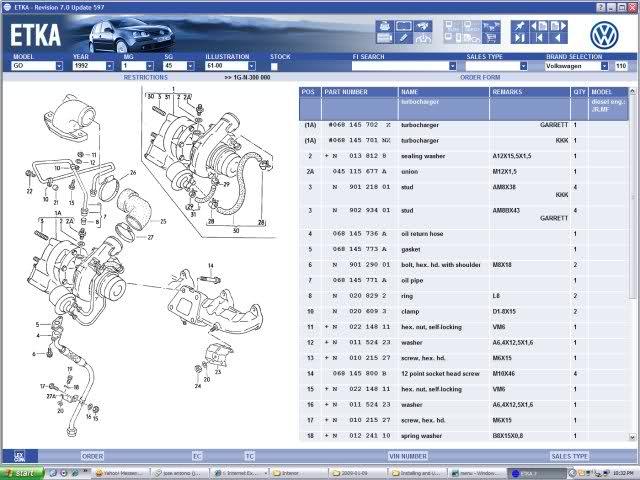Click the ORDER button in bottom bar

93,456
